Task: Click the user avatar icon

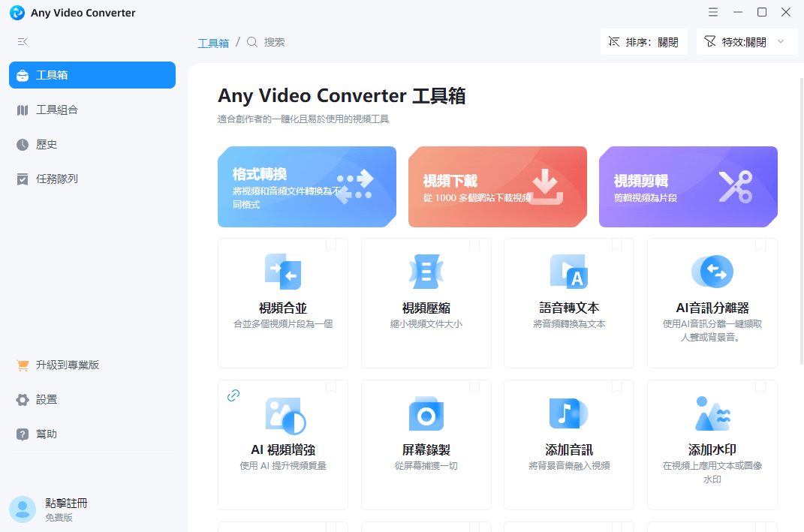Action: click(x=23, y=509)
